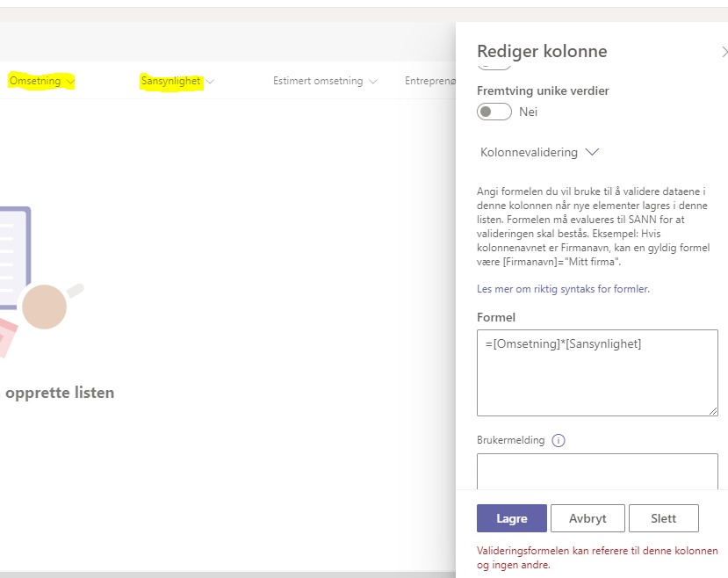The image size is (728, 578).
Task: Select the Omsetning column header
Action: click(x=35, y=81)
